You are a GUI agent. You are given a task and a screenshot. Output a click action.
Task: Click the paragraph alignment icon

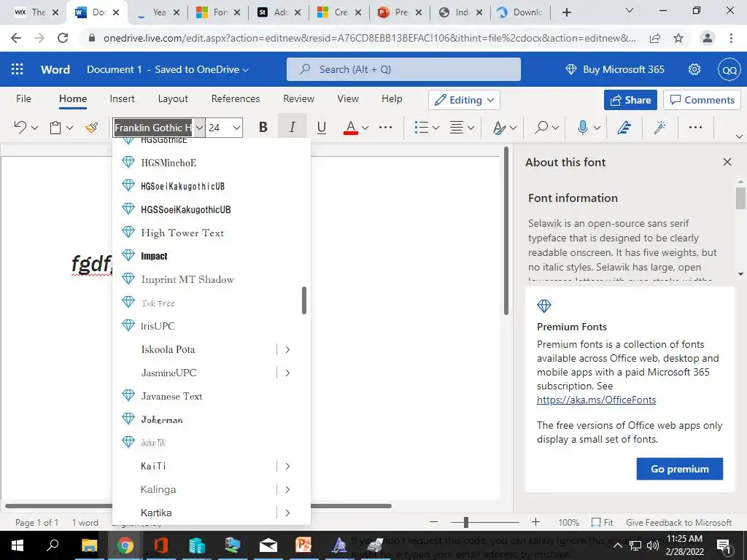pyautogui.click(x=457, y=127)
